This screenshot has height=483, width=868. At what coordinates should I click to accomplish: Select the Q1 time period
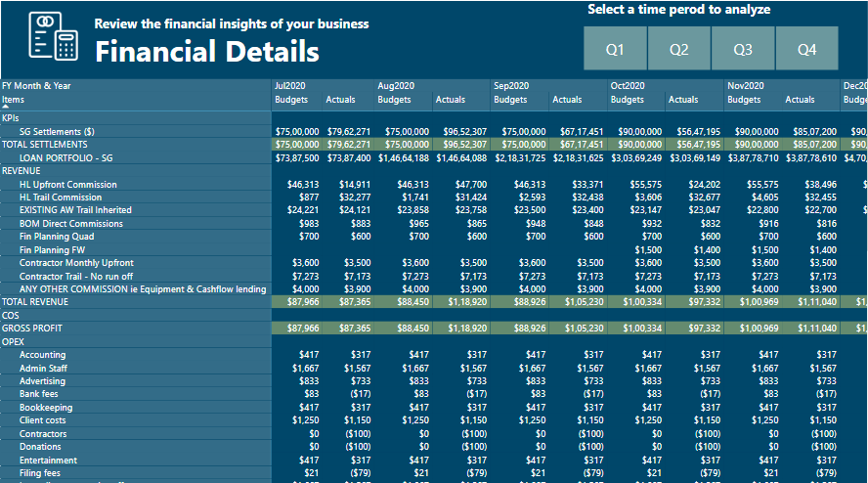click(615, 49)
